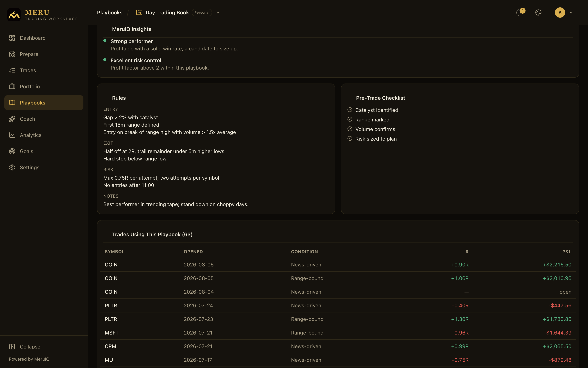The width and height of the screenshot is (588, 368).
Task: Sort by the SYMBOL column header
Action: [x=114, y=252]
